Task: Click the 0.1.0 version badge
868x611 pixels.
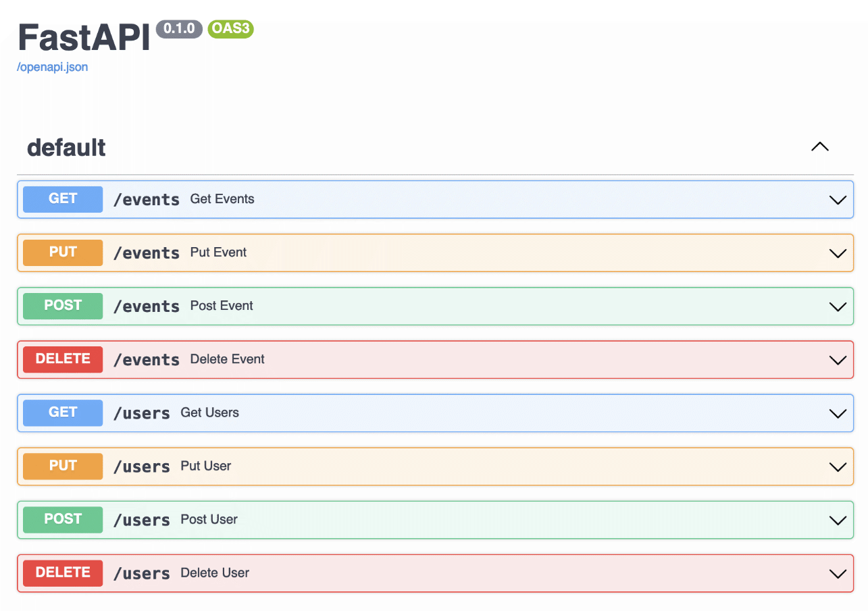Action: click(x=179, y=28)
